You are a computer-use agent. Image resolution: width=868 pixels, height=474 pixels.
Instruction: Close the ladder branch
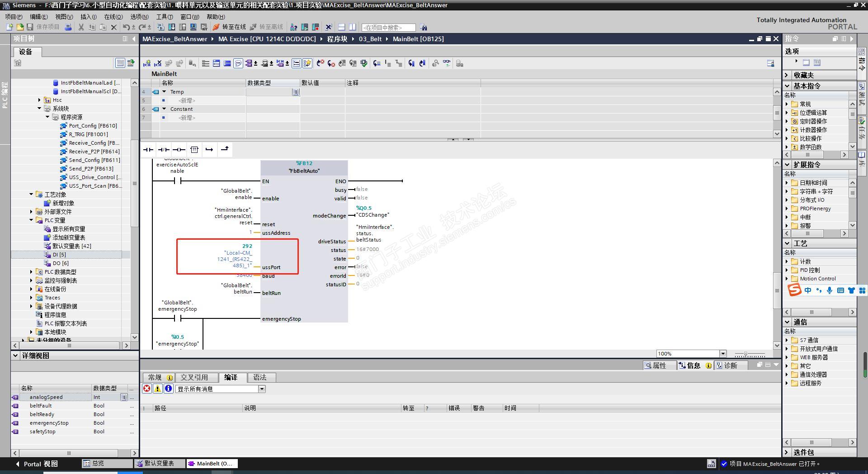(x=225, y=150)
